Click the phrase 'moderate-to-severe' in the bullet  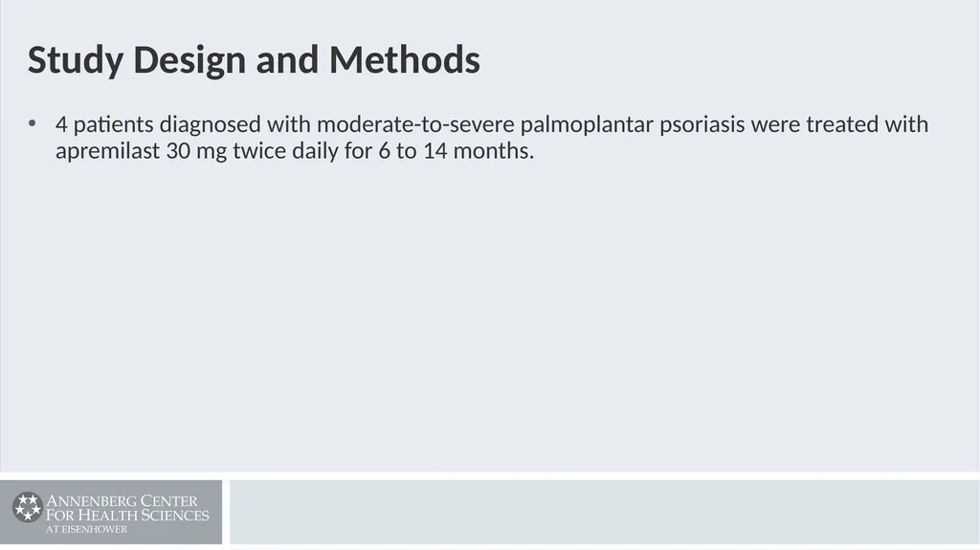click(x=415, y=124)
